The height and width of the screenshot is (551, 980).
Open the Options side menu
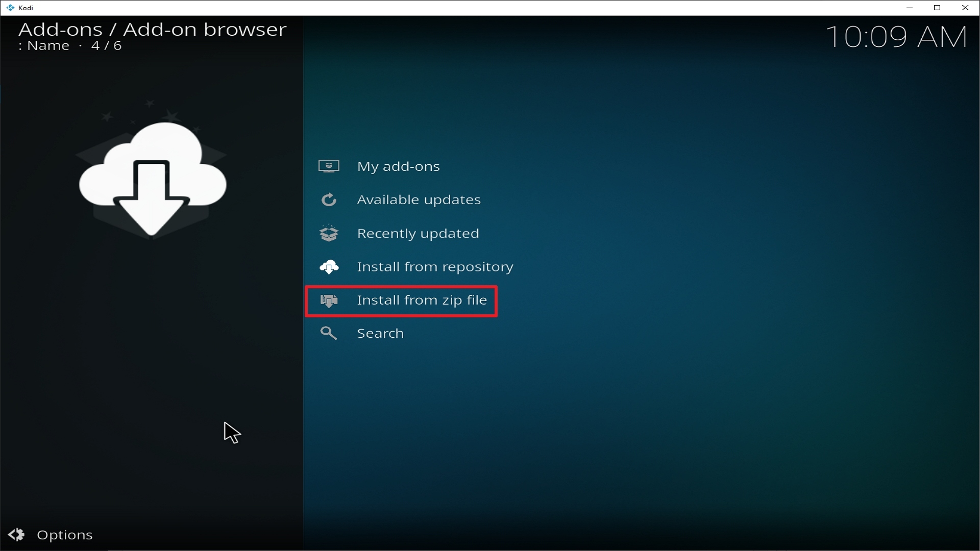(x=51, y=535)
